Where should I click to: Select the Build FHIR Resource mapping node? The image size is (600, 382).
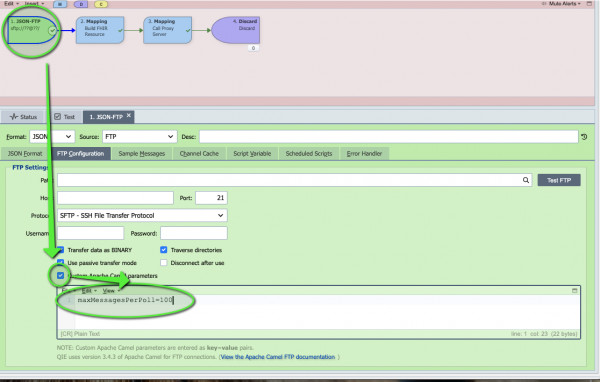tap(100, 30)
